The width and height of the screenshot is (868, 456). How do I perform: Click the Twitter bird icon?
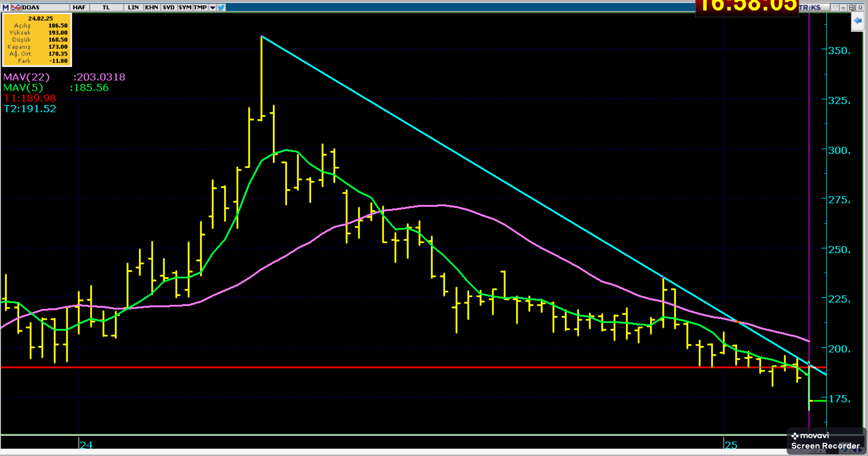click(x=221, y=8)
